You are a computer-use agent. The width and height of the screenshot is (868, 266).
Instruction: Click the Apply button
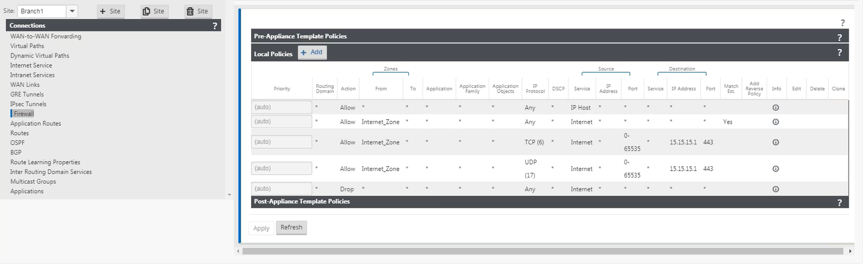[261, 228]
